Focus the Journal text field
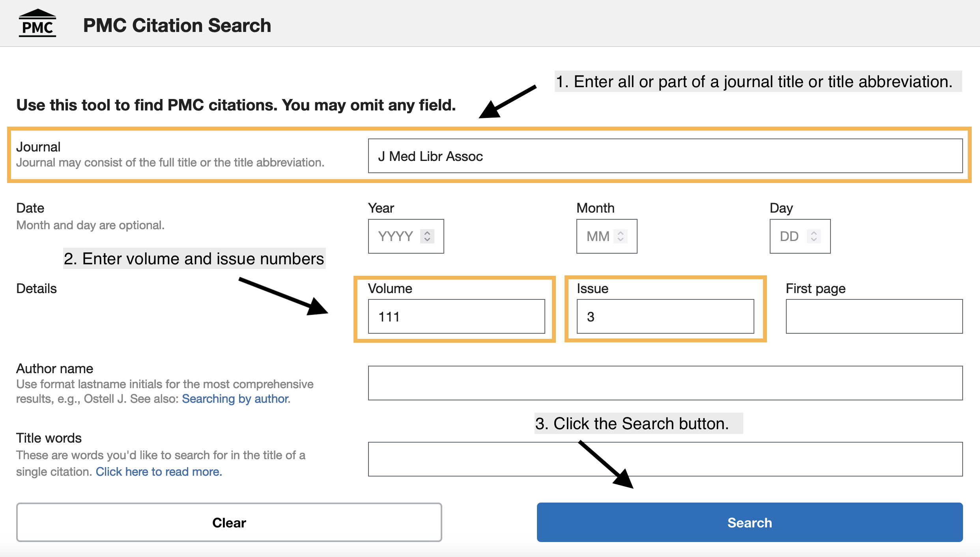The image size is (980, 557). click(665, 156)
